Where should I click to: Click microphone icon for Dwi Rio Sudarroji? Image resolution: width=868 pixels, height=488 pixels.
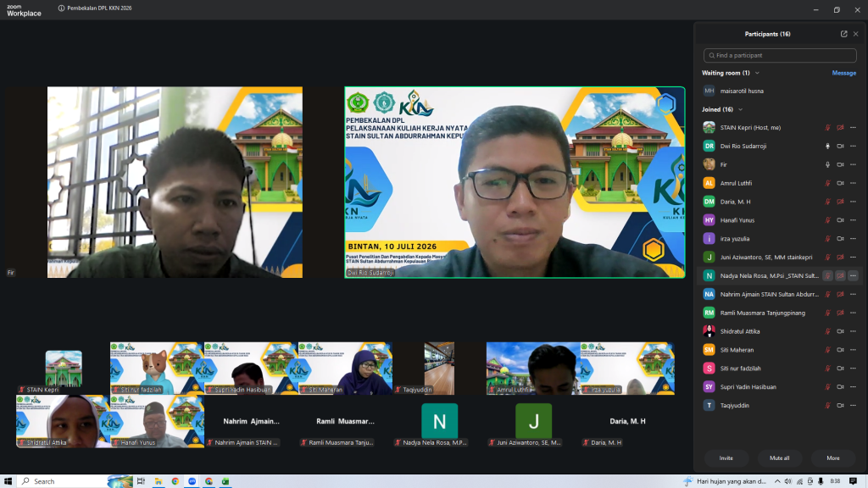click(827, 146)
